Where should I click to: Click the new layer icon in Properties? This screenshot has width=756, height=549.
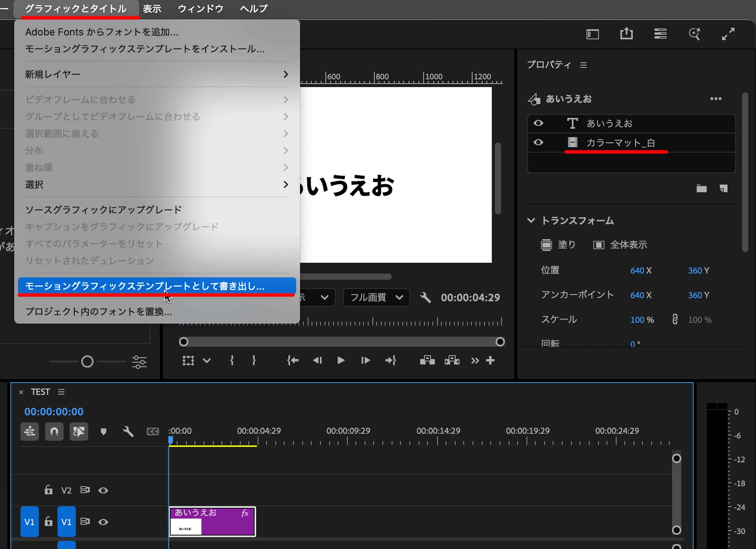click(x=723, y=188)
